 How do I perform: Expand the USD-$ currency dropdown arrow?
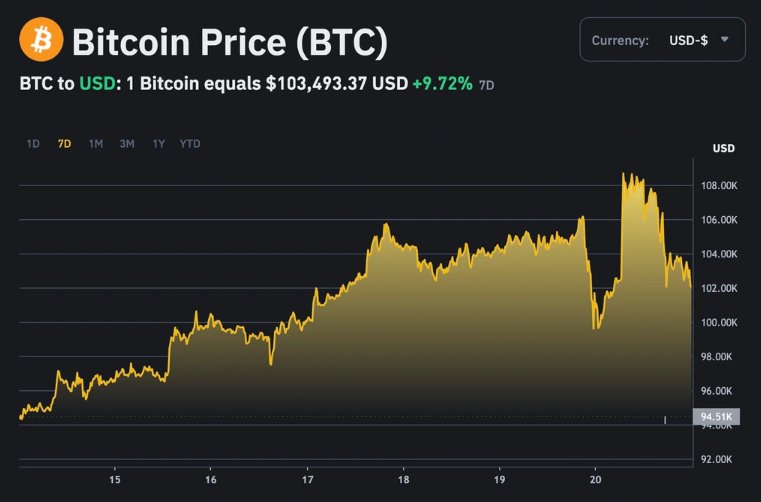pyautogui.click(x=725, y=40)
